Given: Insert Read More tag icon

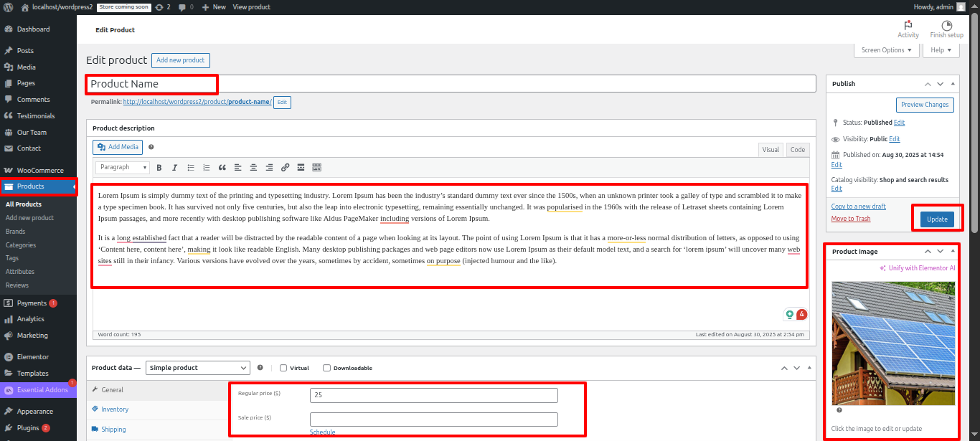Looking at the screenshot, I should point(301,167).
